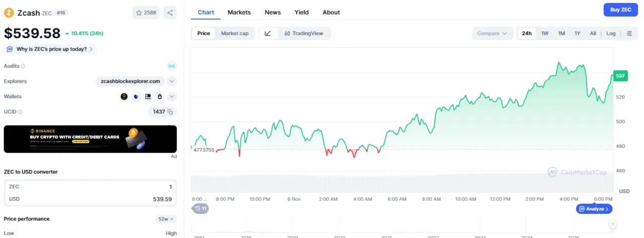Screen dimensions: 644x238
Task: Open "Why is ZEC's price up today?"
Action: pyautogui.click(x=50, y=49)
